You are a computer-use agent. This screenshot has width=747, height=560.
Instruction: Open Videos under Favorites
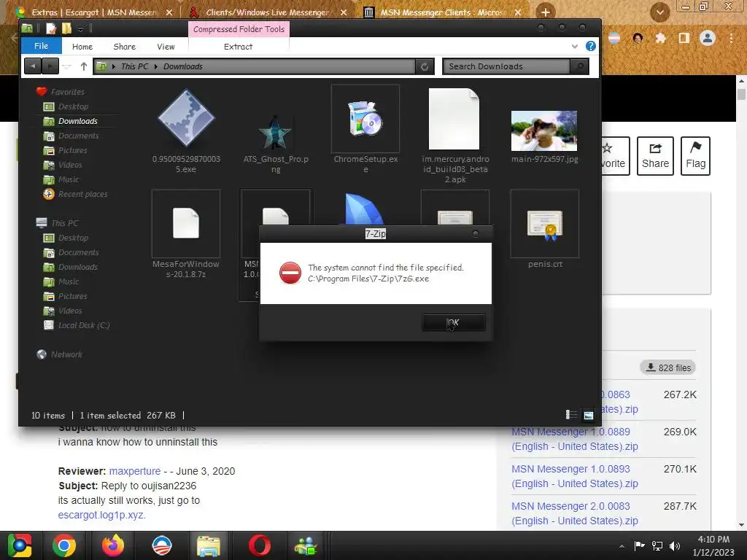click(70, 166)
